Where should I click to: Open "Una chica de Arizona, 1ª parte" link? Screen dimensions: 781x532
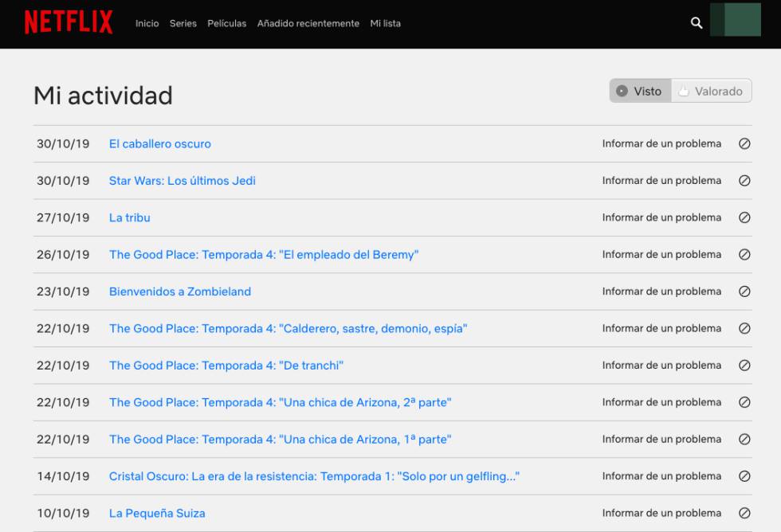pyautogui.click(x=280, y=440)
